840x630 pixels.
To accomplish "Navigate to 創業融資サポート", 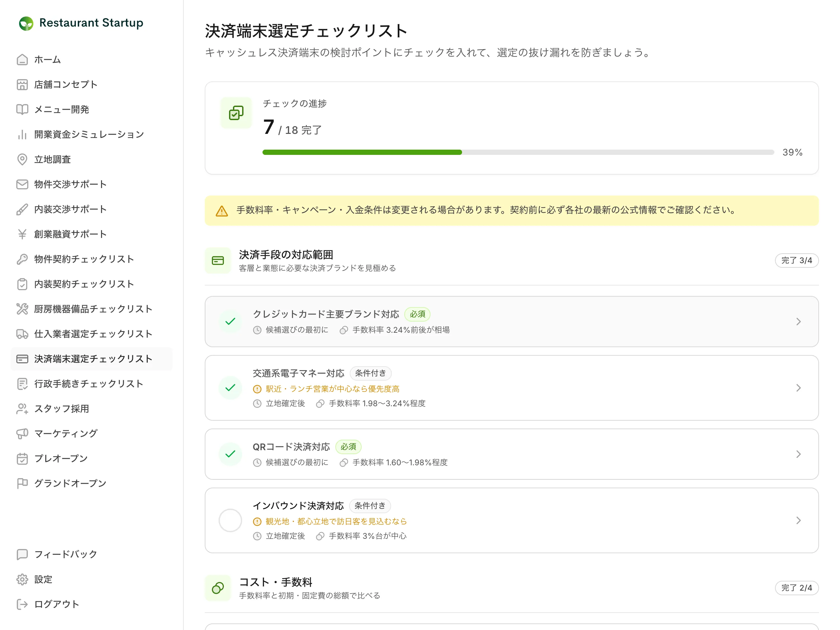I will (92, 234).
